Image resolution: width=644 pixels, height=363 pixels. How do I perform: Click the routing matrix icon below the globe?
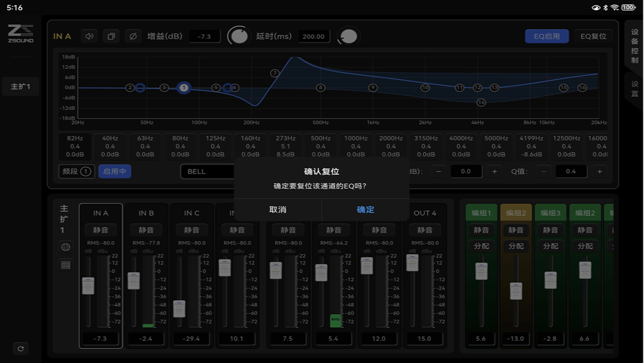[66, 264]
